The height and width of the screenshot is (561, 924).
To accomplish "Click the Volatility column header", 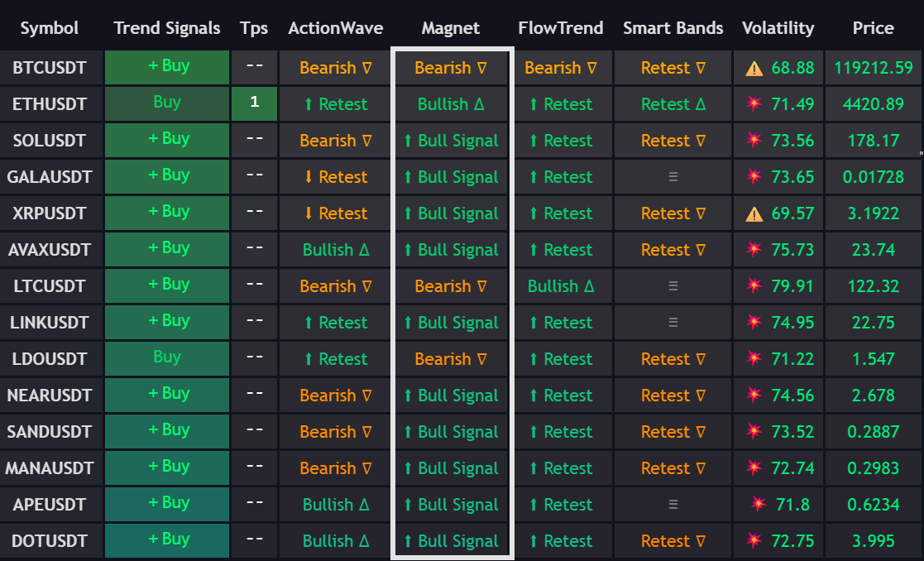I will 778,28.
